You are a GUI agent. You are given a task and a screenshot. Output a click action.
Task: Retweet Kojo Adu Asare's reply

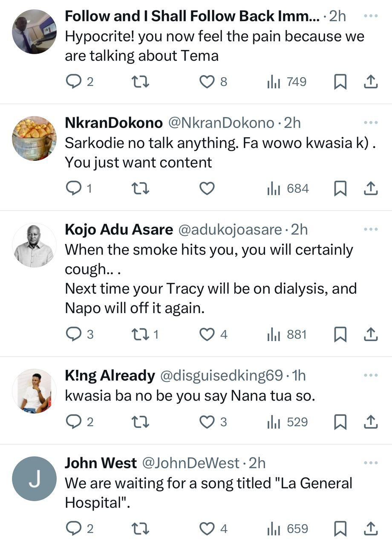click(x=141, y=334)
